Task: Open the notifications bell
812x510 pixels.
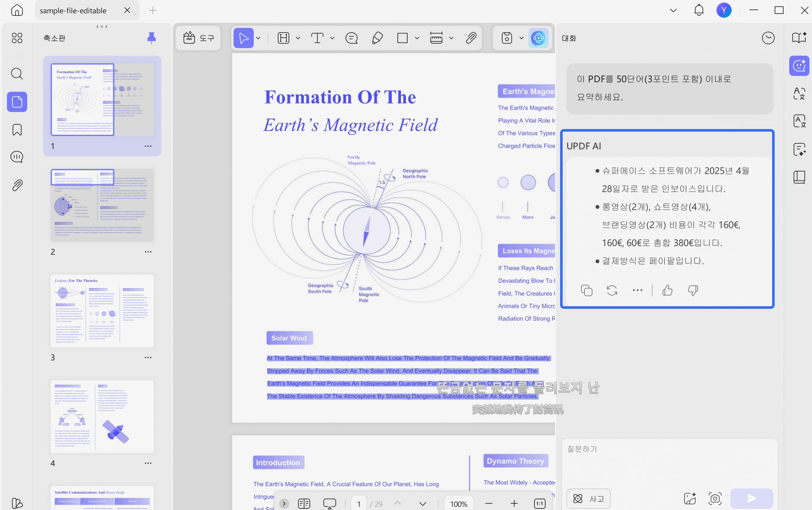Action: click(699, 10)
